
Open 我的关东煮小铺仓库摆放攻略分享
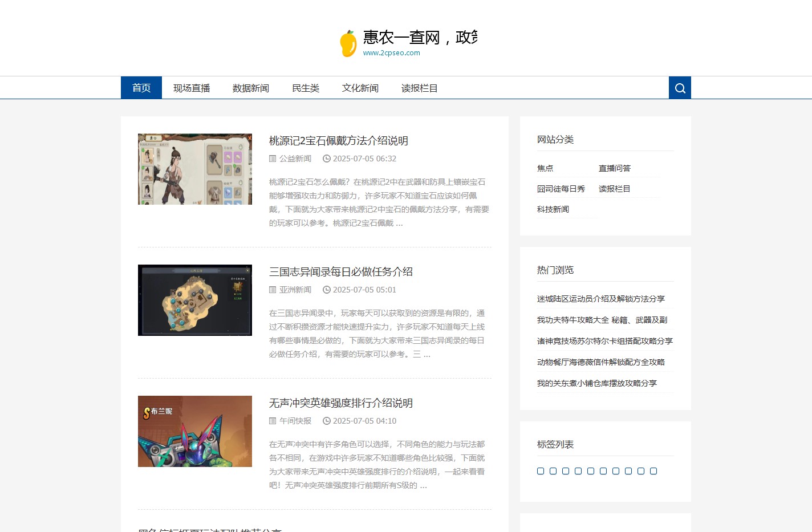click(x=597, y=383)
